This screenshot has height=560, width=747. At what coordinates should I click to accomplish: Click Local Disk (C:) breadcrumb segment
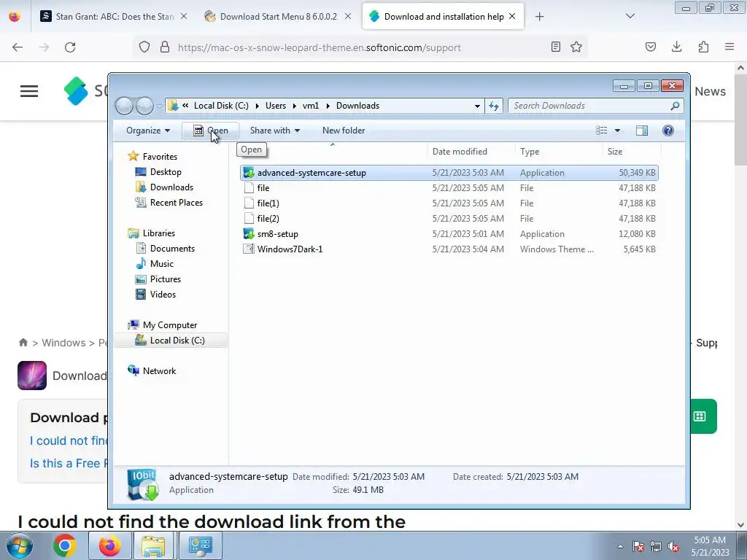[221, 106]
